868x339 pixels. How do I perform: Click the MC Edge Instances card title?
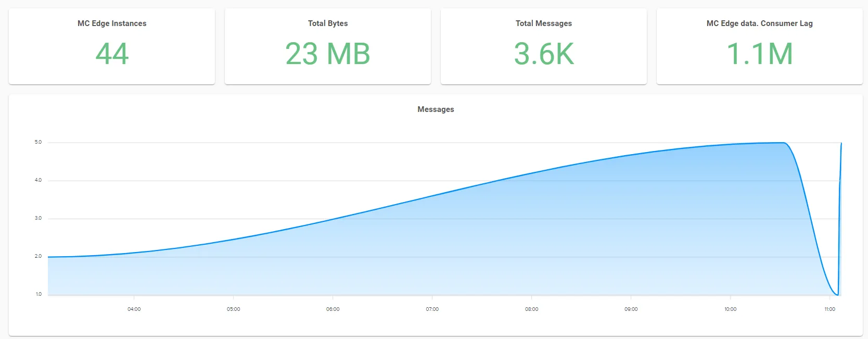(112, 23)
